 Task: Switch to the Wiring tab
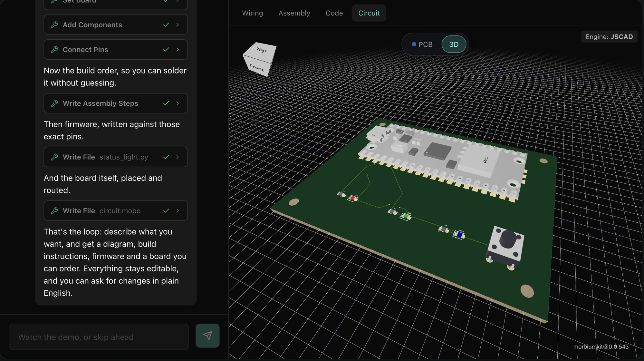tap(252, 13)
